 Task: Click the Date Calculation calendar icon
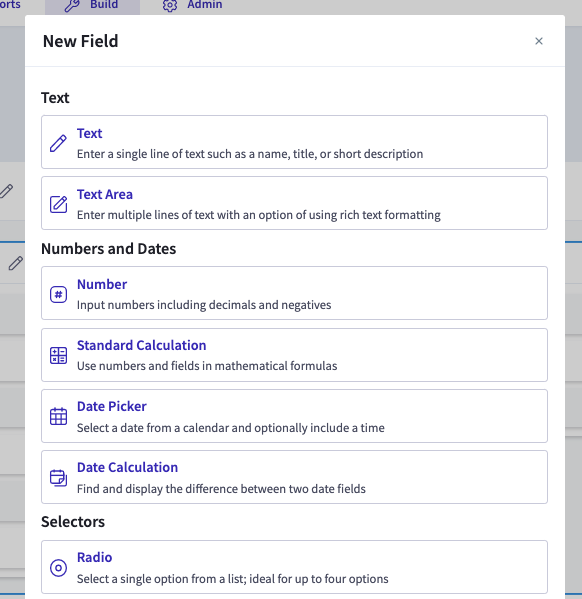58,478
